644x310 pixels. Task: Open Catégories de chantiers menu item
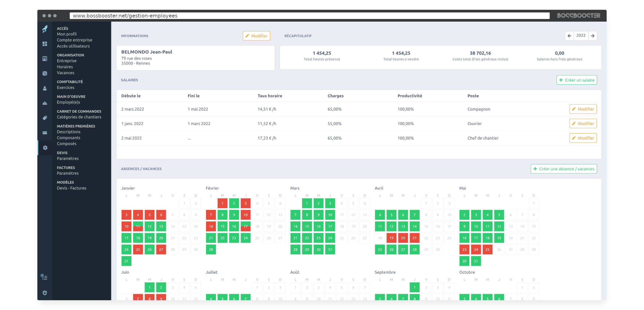coord(79,117)
